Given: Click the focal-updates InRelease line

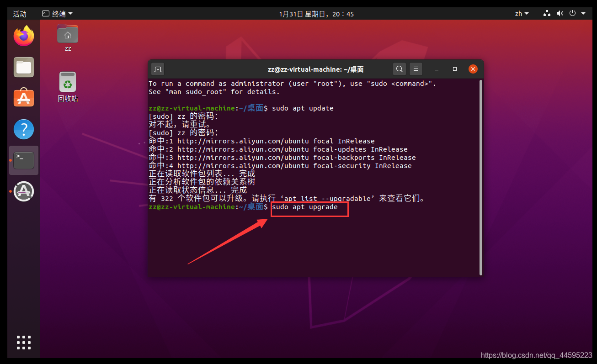Looking at the screenshot, I should pyautogui.click(x=278, y=149).
